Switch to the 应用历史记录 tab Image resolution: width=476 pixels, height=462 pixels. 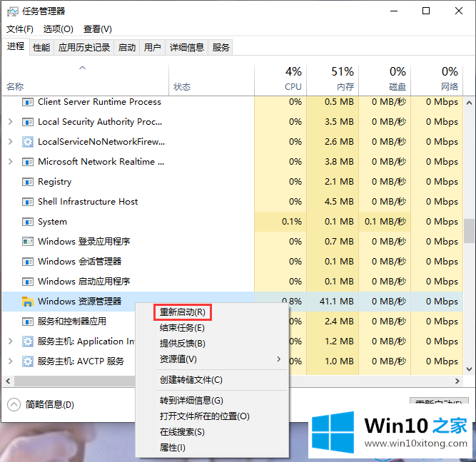pyautogui.click(x=84, y=48)
